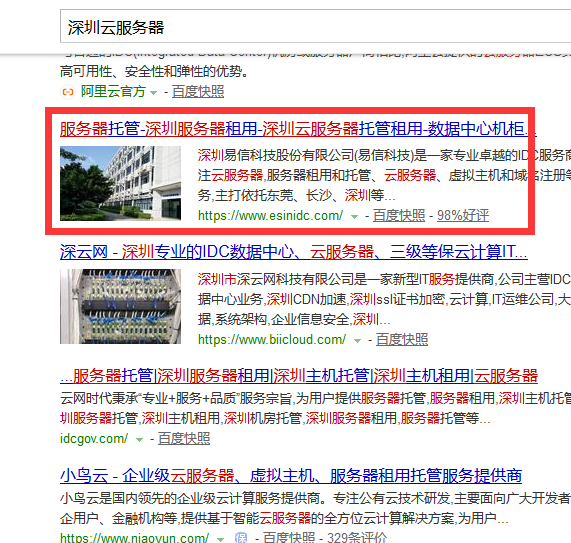Viewport: 571px width, 543px height.
Task: Visit the https://www.niaoyun.com/ URL link
Action: pyautogui.click(x=134, y=538)
